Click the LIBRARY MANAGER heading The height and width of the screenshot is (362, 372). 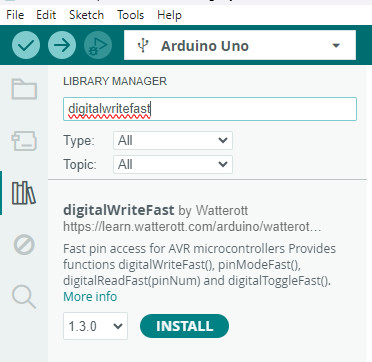coord(115,81)
